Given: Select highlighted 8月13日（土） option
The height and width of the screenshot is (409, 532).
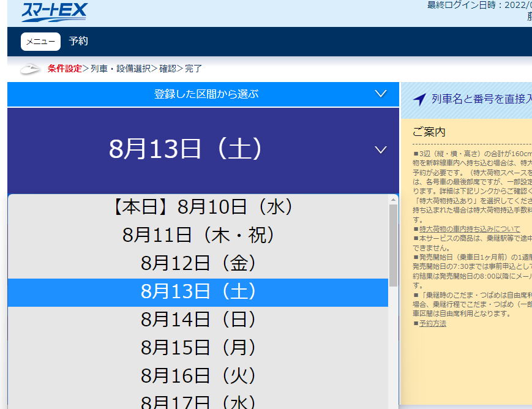Looking at the screenshot, I should pyautogui.click(x=198, y=292).
